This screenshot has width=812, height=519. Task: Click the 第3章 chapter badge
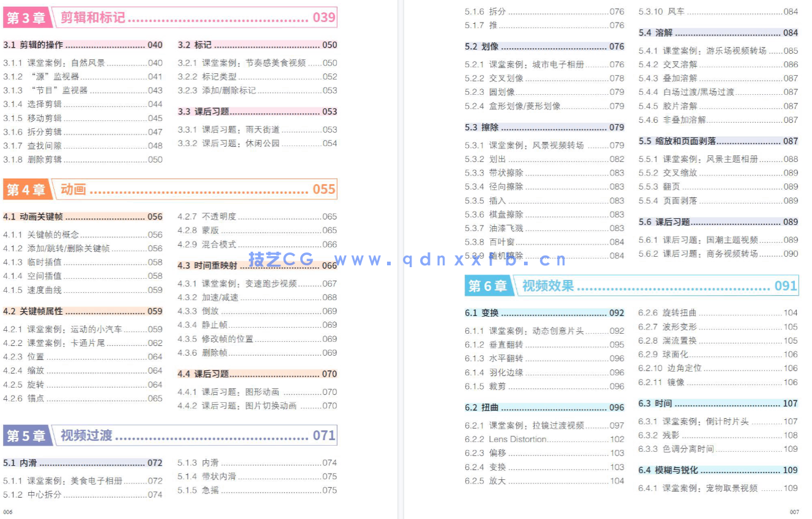point(26,17)
